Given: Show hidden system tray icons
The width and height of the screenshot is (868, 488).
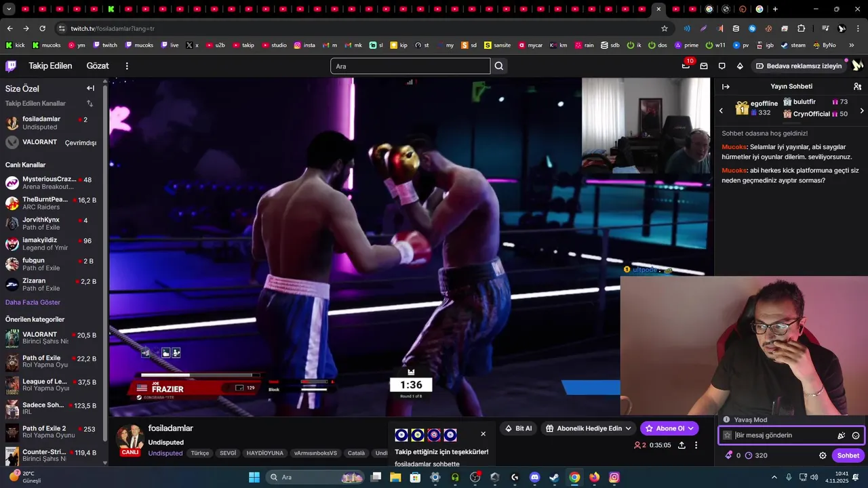Looking at the screenshot, I should [774, 477].
